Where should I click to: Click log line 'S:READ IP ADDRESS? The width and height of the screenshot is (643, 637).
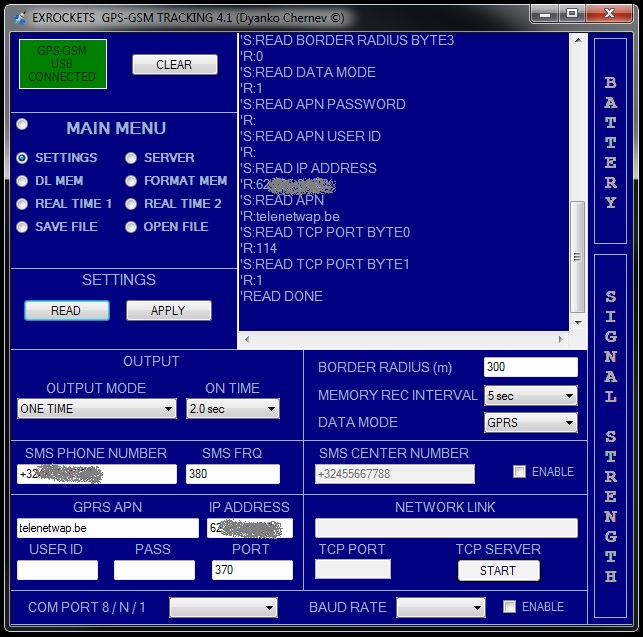308,169
